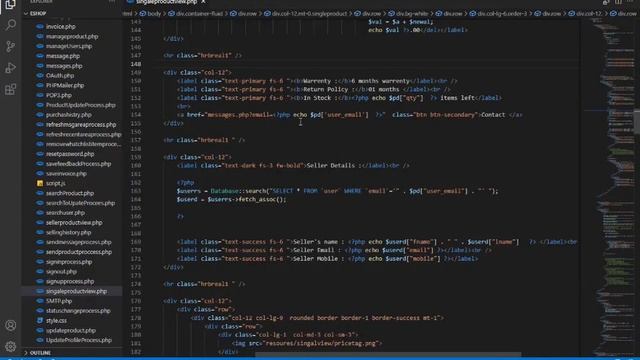Place cursor on 'Contact' link text in code
Image resolution: width=640 pixels, height=360 pixels.
[x=493, y=115]
